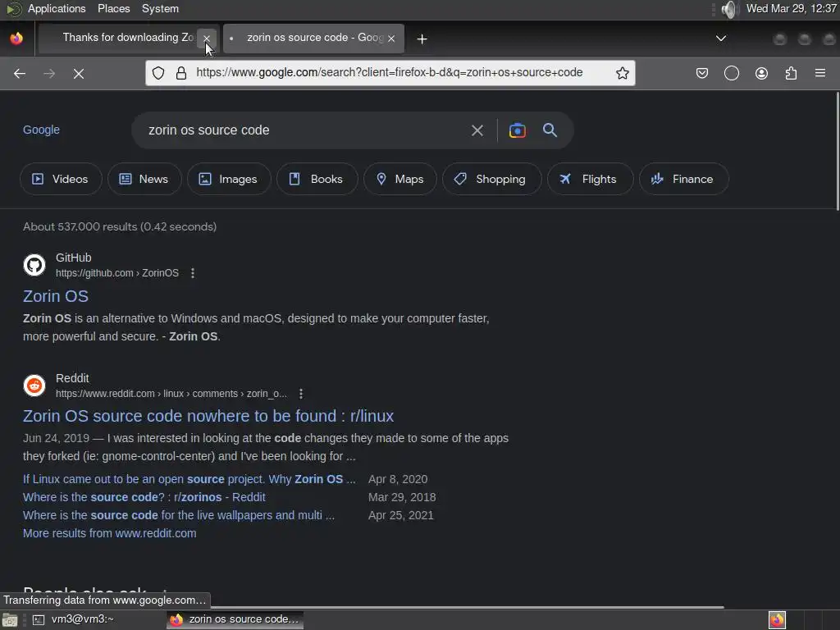Viewport: 840px width, 630px height.
Task: Open a new tab with plus
Action: click(422, 39)
